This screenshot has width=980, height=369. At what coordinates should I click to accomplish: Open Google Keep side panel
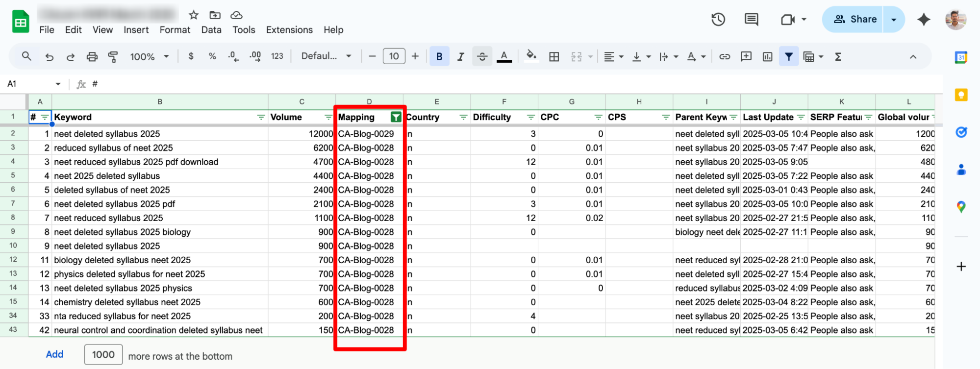point(961,95)
